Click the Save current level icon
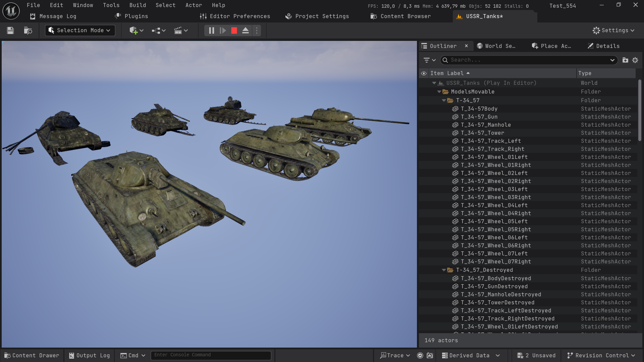The width and height of the screenshot is (644, 362). [x=10, y=31]
